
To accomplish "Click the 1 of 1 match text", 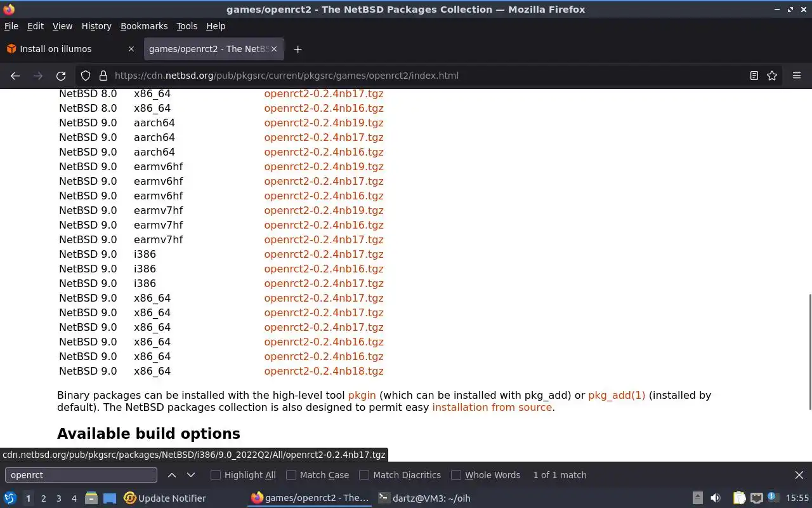I will [560, 475].
